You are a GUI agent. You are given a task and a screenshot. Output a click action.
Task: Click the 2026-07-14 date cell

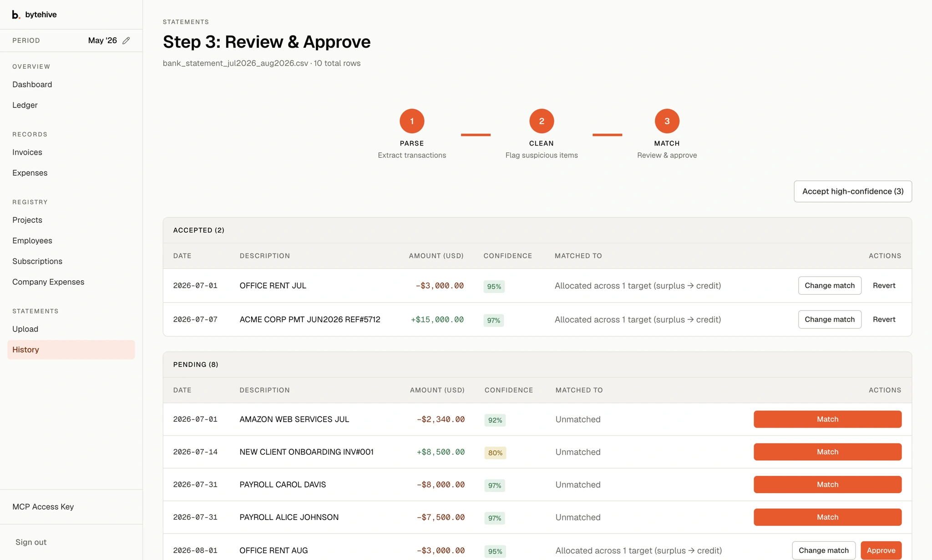tap(195, 452)
